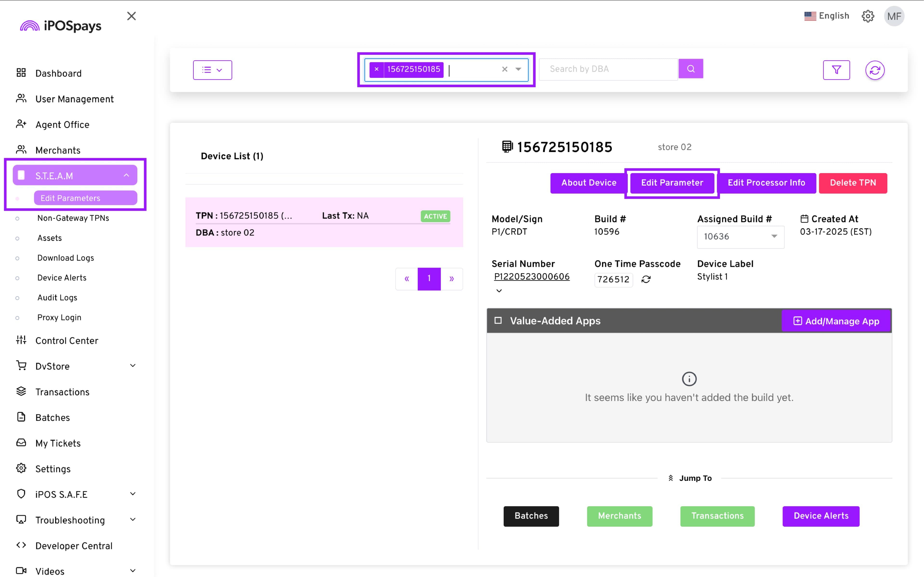924x577 pixels.
Task: Click the purple search magnifier button
Action: (690, 69)
